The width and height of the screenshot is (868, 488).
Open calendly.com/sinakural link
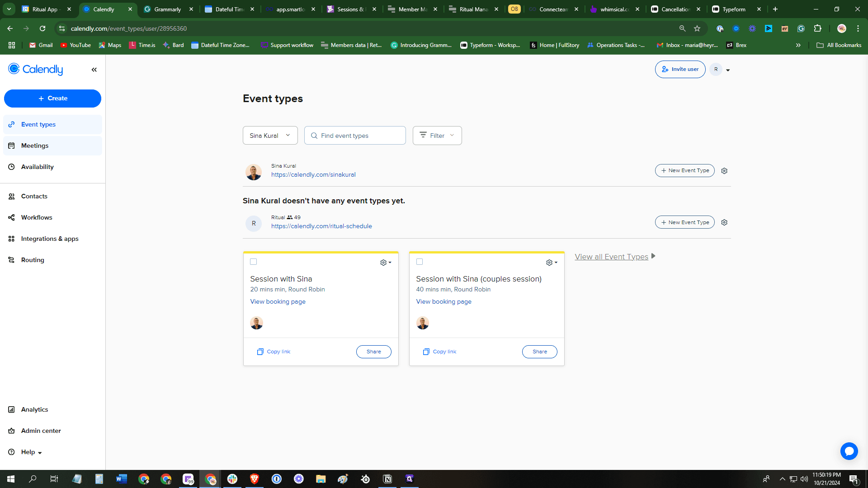click(x=313, y=174)
